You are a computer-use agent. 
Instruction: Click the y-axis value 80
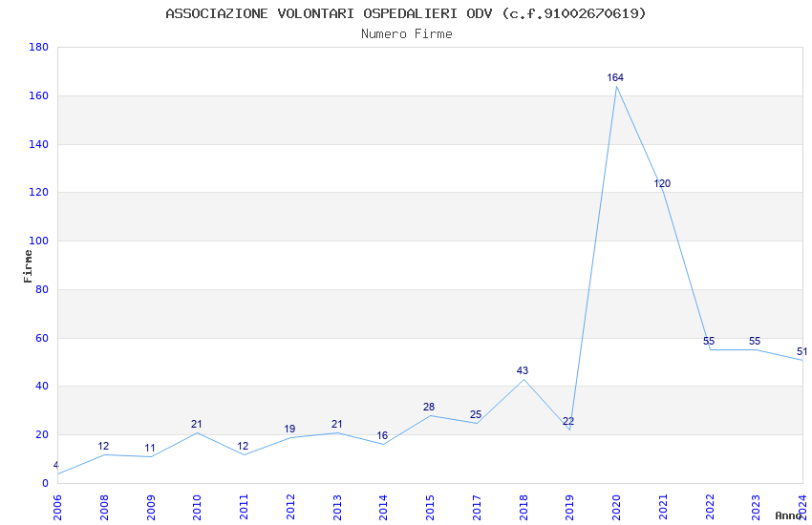click(x=41, y=289)
